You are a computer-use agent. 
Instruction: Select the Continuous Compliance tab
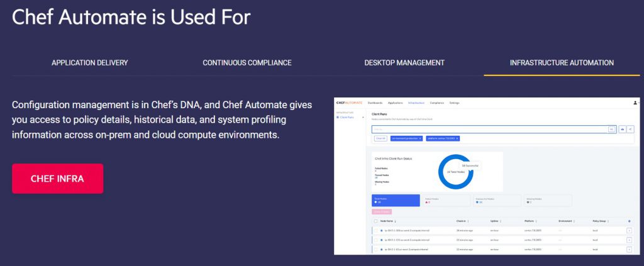[x=247, y=63]
